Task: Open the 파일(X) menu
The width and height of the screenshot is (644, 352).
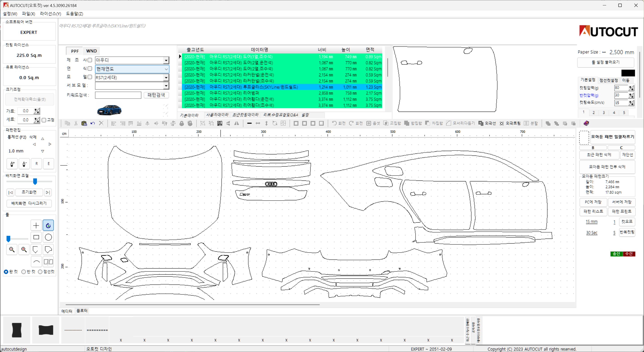Action: pyautogui.click(x=29, y=14)
